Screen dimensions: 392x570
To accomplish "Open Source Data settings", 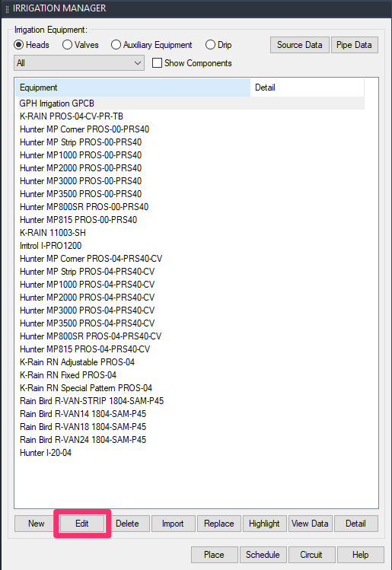I will 300,45.
